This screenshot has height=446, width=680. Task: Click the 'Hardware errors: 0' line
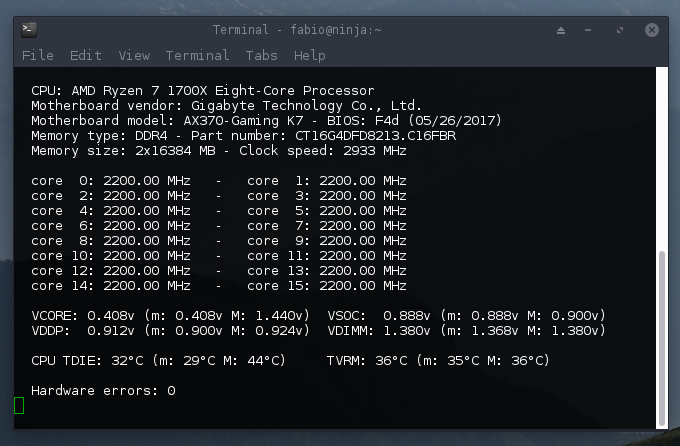[x=103, y=390]
